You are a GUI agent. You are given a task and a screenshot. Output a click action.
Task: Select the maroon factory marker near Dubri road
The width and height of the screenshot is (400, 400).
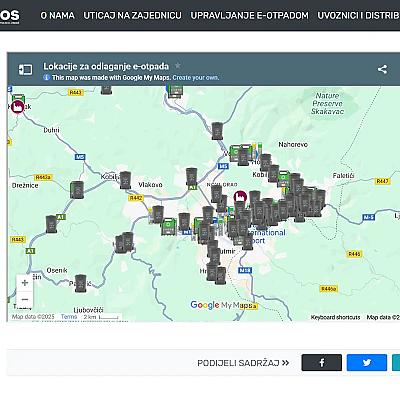[17, 107]
